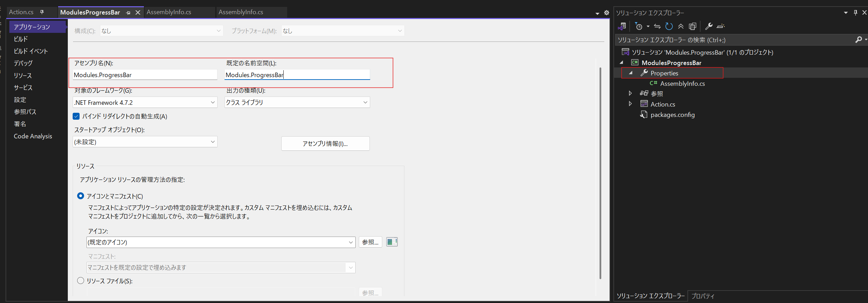Click the magnifier in Solution Explorer search
This screenshot has width=868, height=303.
click(858, 40)
